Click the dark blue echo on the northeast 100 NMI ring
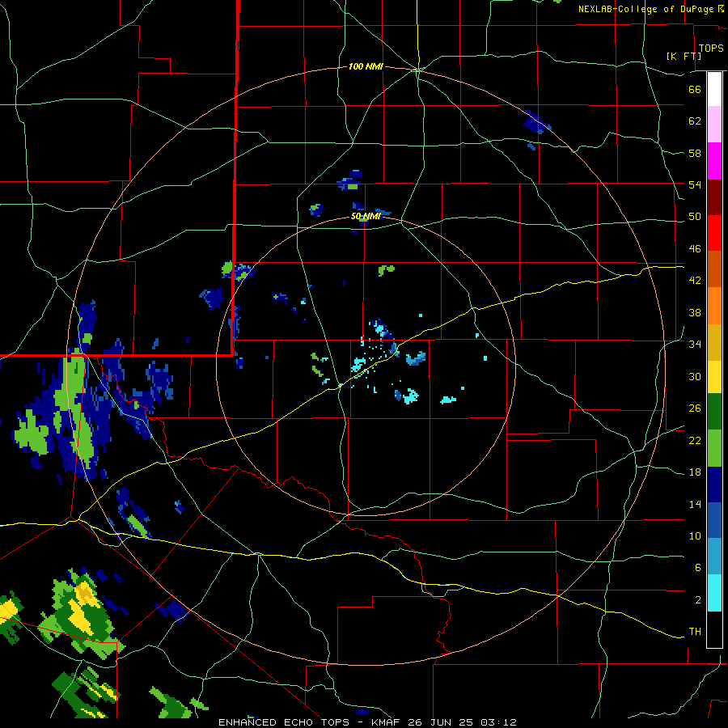This screenshot has width=728, height=728. 535,123
